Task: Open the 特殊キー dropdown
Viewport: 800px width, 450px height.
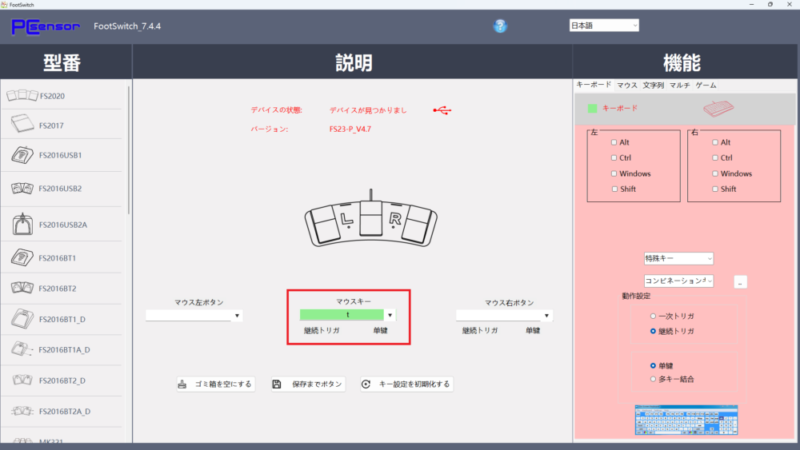Action: click(x=679, y=259)
